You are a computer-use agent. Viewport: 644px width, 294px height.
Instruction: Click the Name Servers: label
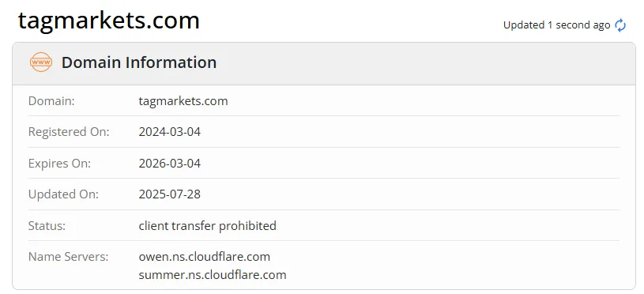coord(69,257)
